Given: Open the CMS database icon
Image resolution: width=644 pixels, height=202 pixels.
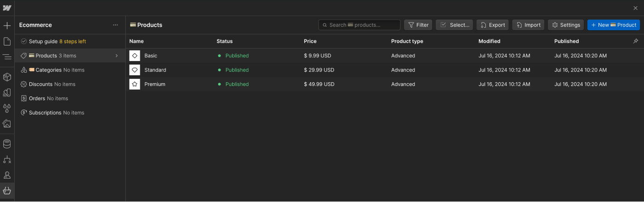Looking at the screenshot, I should [7, 144].
